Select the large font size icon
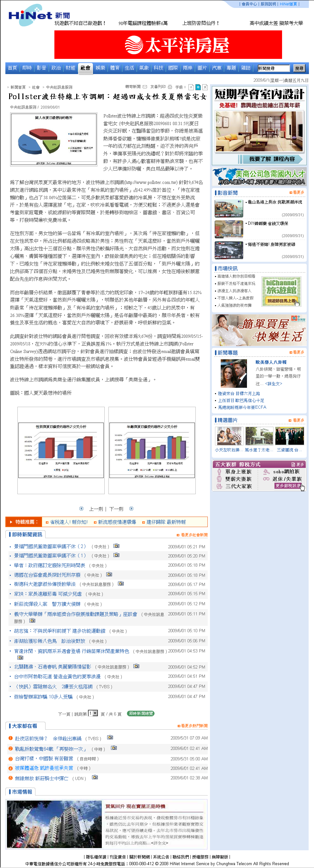This screenshot has height=868, width=314. point(205,87)
